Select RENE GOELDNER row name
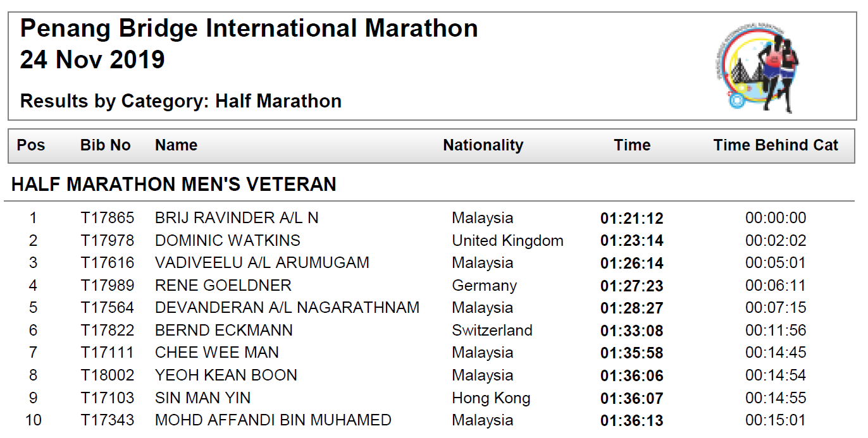Screen dimensions: 868x438 (223, 286)
